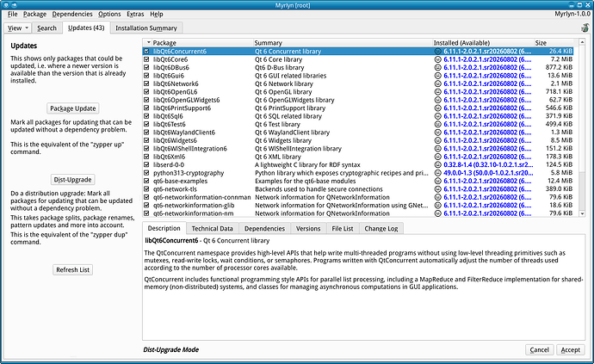Click the smiley status icon for libQt6PrintSupport6
The width and height of the screenshot is (594, 364).
tap(437, 108)
